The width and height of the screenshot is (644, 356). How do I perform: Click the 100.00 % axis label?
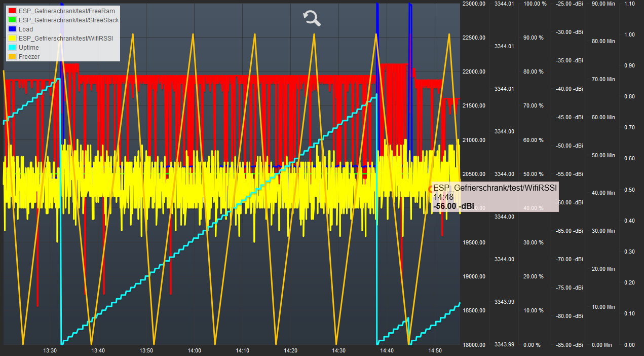point(535,4)
